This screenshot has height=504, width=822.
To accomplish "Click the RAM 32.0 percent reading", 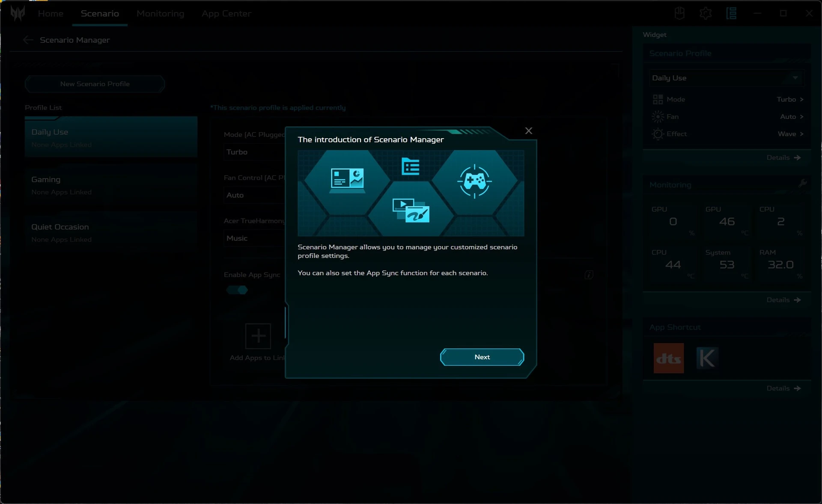I will click(780, 265).
